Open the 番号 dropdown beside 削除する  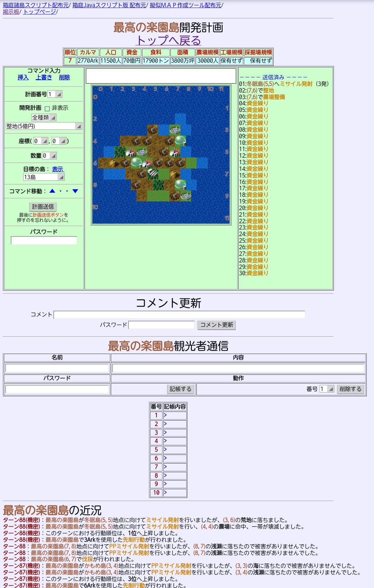327,389
